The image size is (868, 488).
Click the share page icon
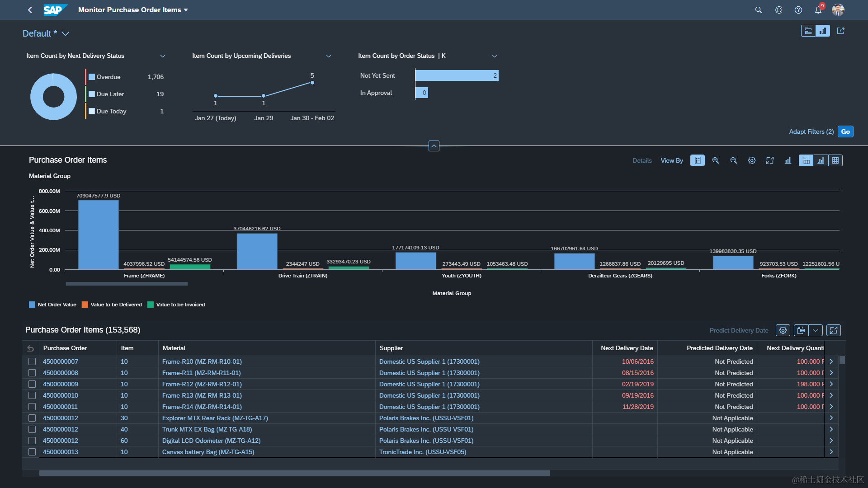[x=841, y=31]
